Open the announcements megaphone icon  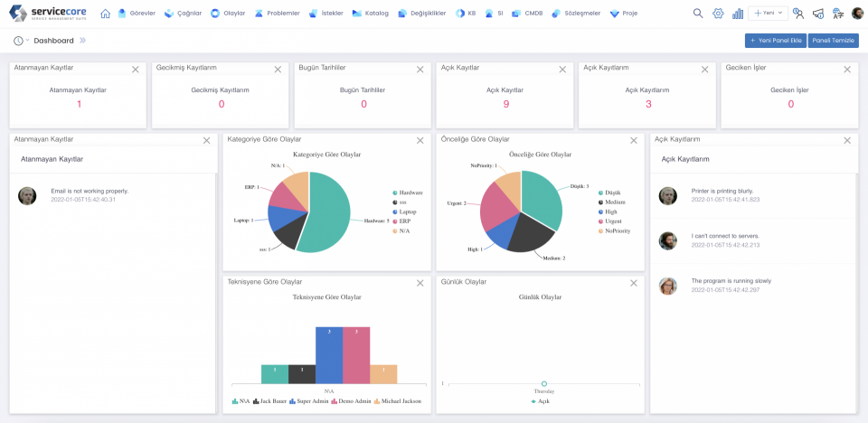818,14
